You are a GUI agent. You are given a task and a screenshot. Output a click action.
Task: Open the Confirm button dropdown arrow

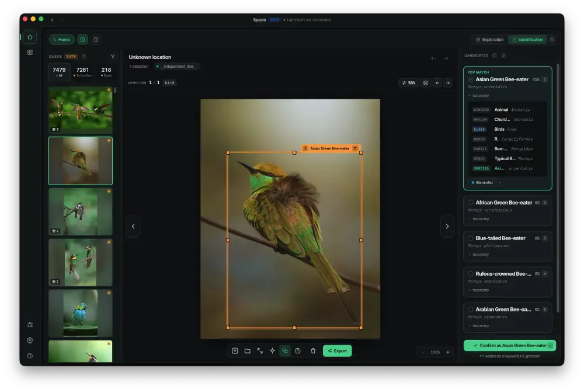(x=551, y=346)
